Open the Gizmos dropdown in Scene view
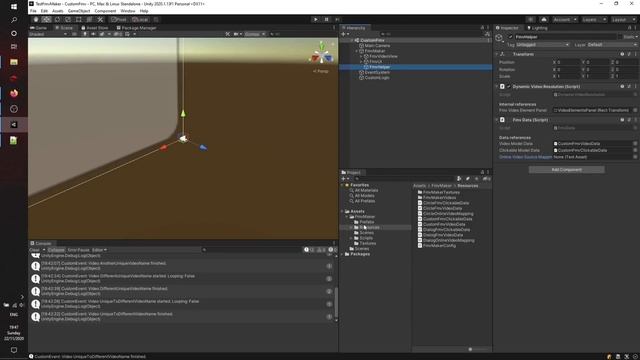 click(x=255, y=34)
